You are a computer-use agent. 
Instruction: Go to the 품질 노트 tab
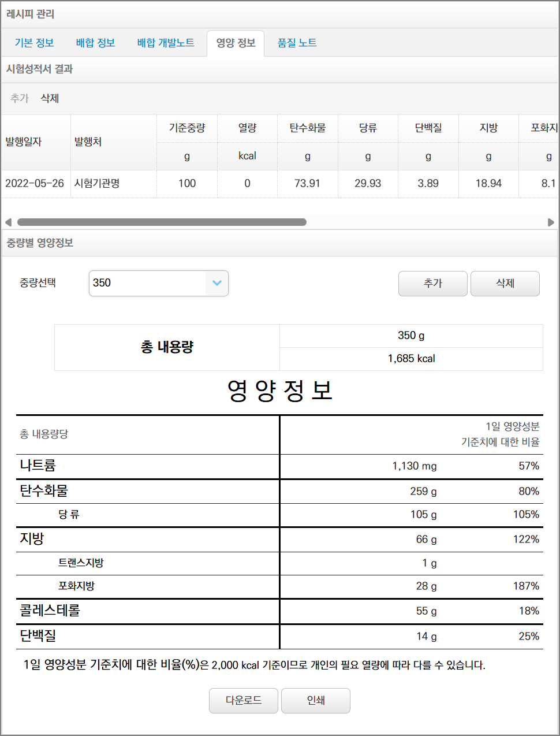tap(297, 43)
